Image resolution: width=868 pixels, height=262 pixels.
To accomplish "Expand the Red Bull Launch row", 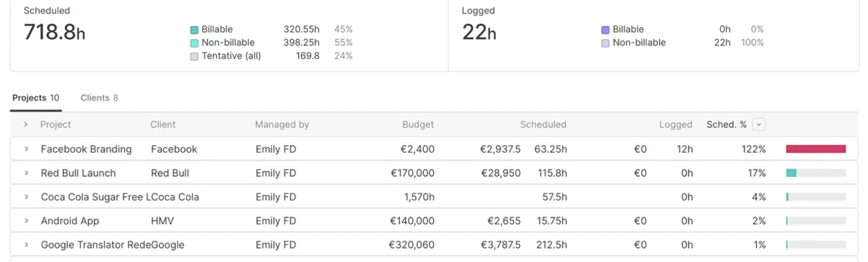I will coord(26,173).
